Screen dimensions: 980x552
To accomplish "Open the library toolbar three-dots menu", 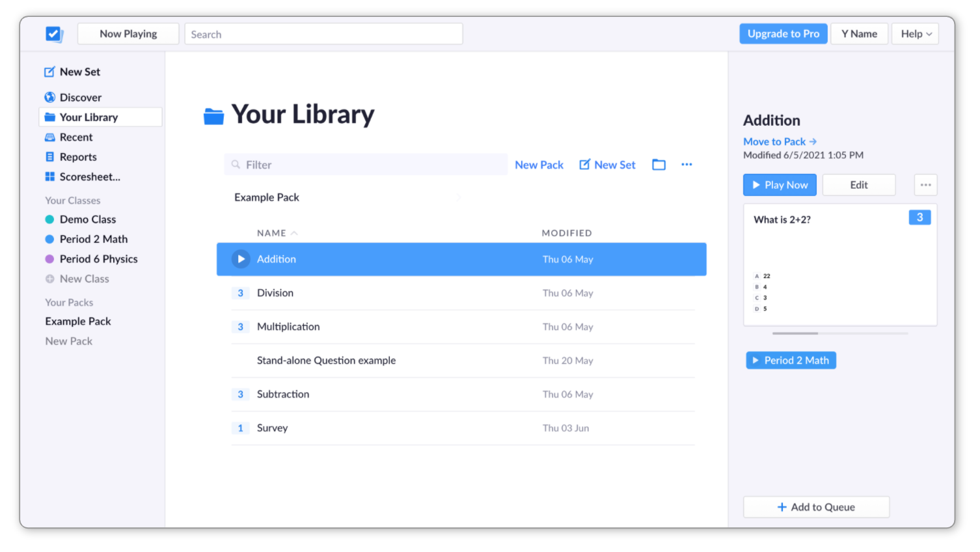I will (x=687, y=165).
